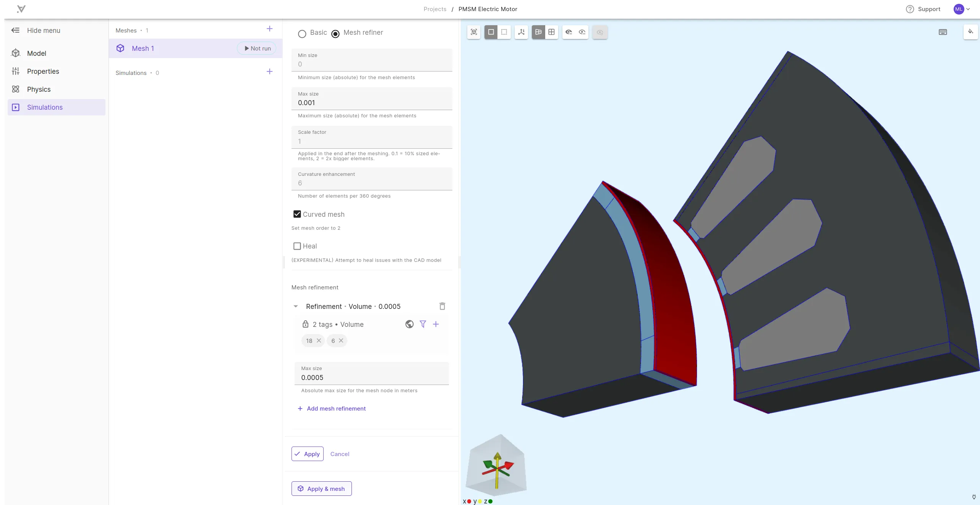Click Hide menu label
Viewport: 980px width, 505px height.
44,31
